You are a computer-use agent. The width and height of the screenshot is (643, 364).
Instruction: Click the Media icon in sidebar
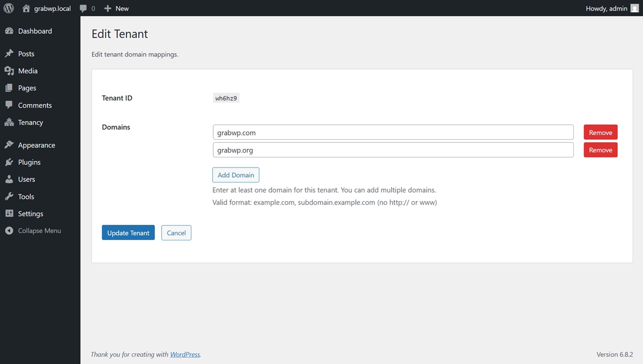tap(9, 71)
